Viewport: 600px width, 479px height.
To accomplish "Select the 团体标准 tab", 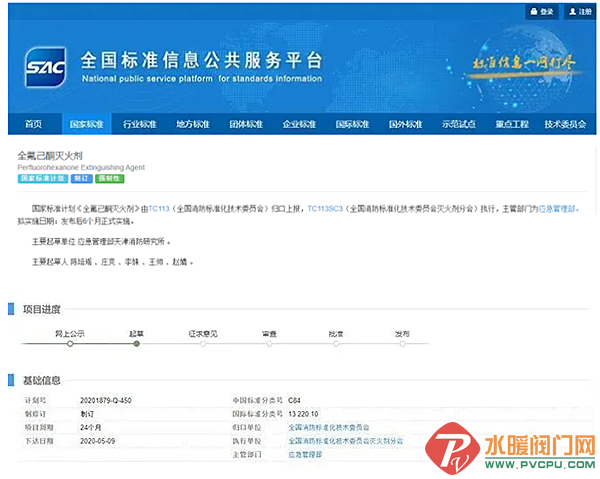I will (246, 124).
